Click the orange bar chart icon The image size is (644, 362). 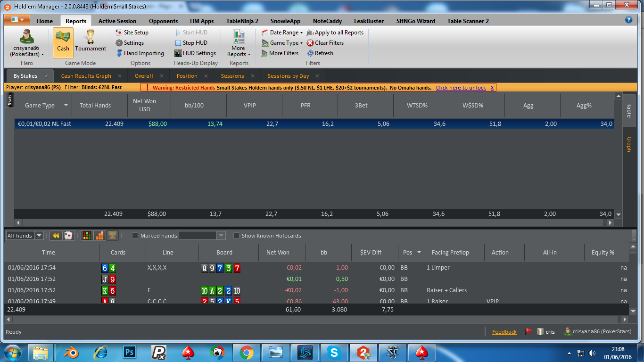tap(99, 235)
